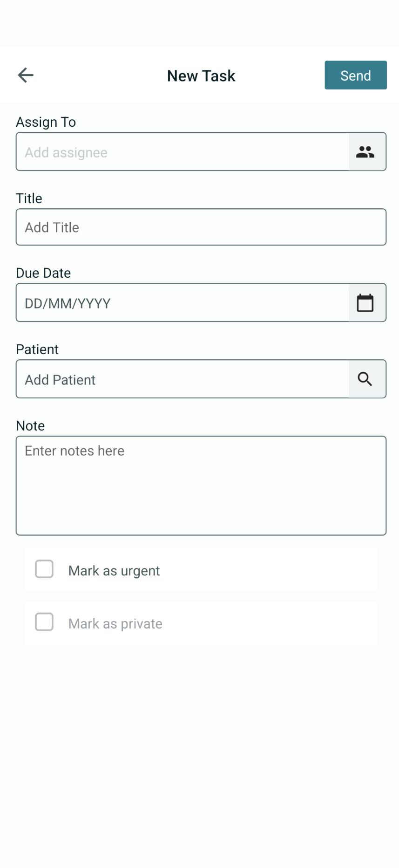The width and height of the screenshot is (399, 868).
Task: Tap the Title section label
Action: [x=29, y=198]
